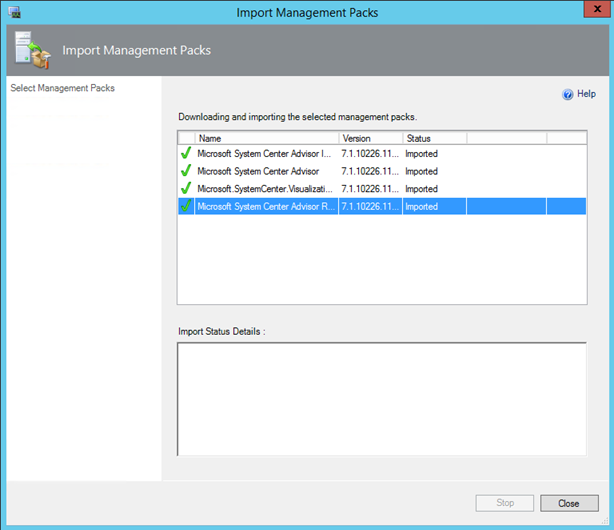The image size is (614, 530).
Task: Sort by the Status column header
Action: click(435, 138)
